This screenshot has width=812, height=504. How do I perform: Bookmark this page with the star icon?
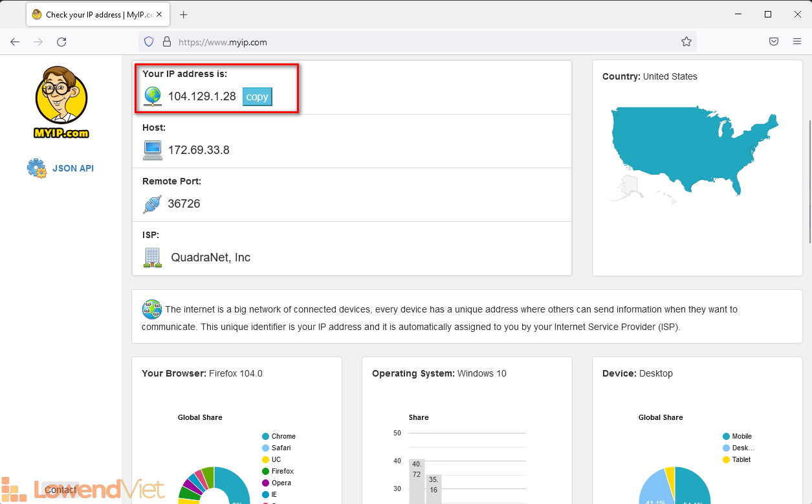[686, 42]
